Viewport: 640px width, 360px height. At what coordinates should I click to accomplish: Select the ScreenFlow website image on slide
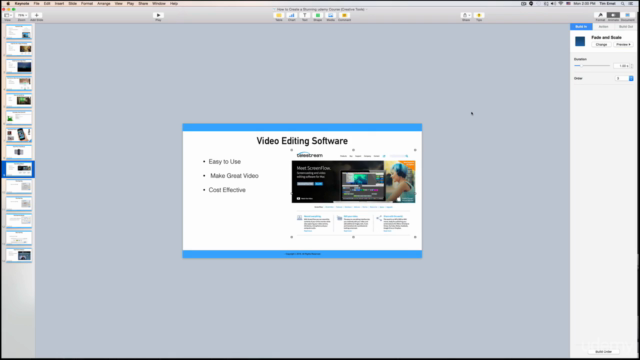click(353, 193)
